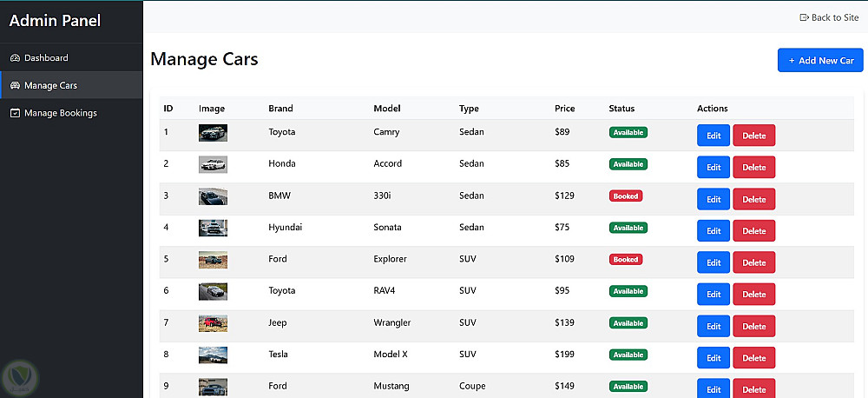
Task: Click the Dashboard gauge icon in sidebar
Action: tap(15, 58)
